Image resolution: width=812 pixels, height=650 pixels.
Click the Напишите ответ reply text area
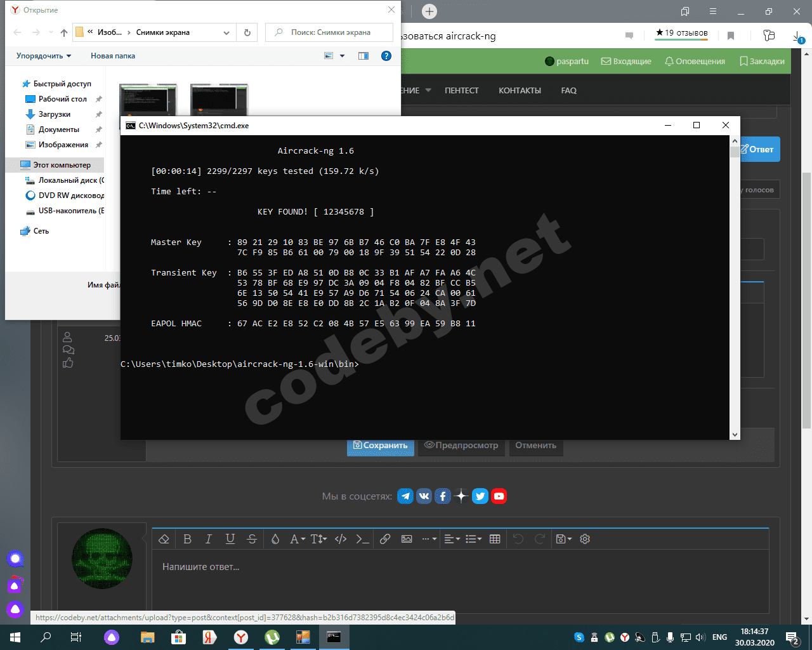[460, 581]
